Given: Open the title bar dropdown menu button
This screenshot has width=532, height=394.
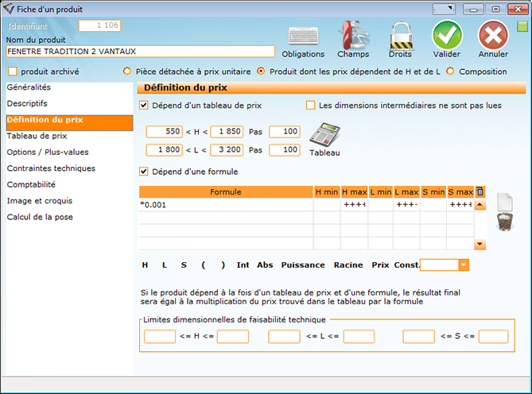Looking at the screenshot, I should click(444, 10).
